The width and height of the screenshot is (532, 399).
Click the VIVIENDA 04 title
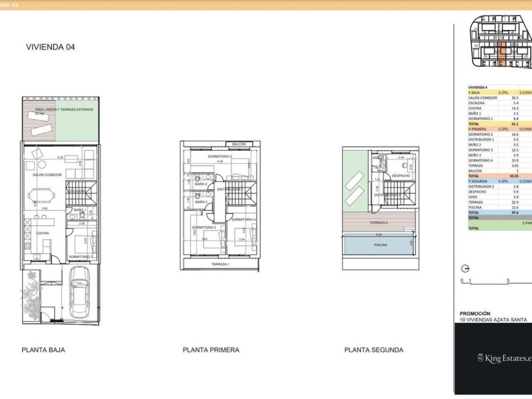pyautogui.click(x=50, y=47)
